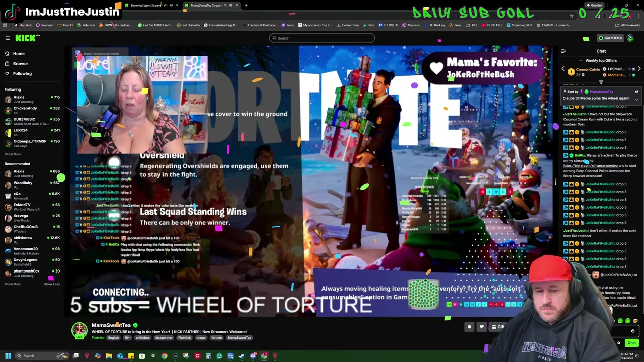
Task: Go to next weekly top gifter
Action: [x=639, y=69]
